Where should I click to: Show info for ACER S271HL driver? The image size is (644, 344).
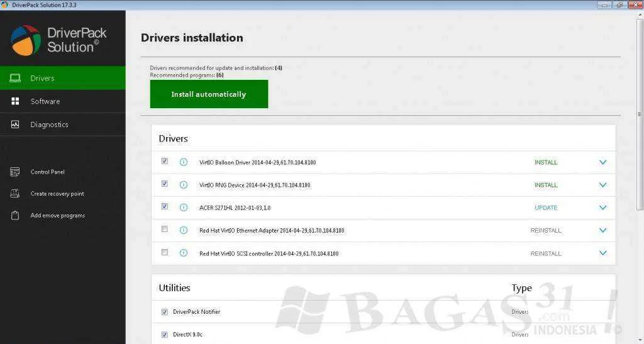coord(184,208)
